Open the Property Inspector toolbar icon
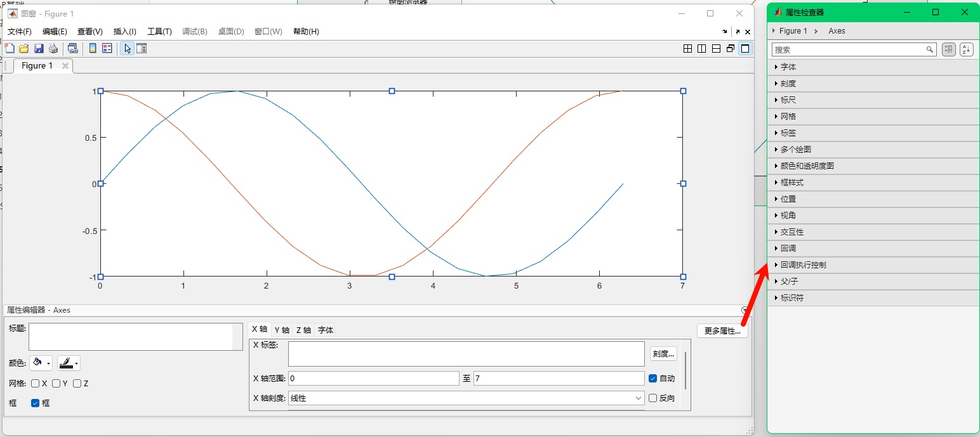 tap(142, 48)
